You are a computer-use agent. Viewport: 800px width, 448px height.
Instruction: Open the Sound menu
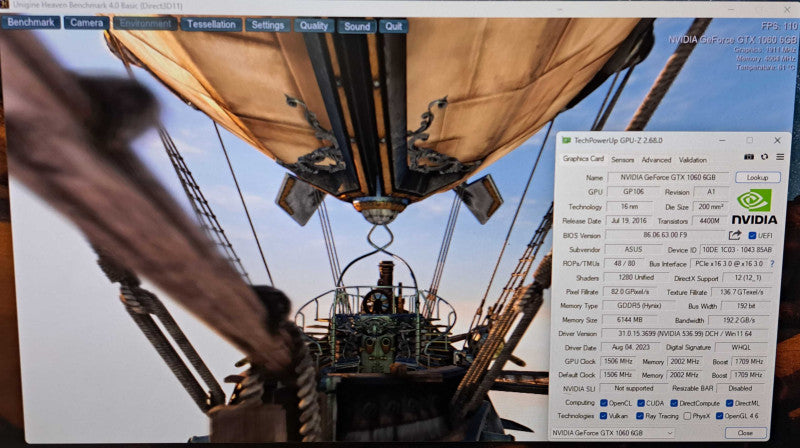click(357, 26)
